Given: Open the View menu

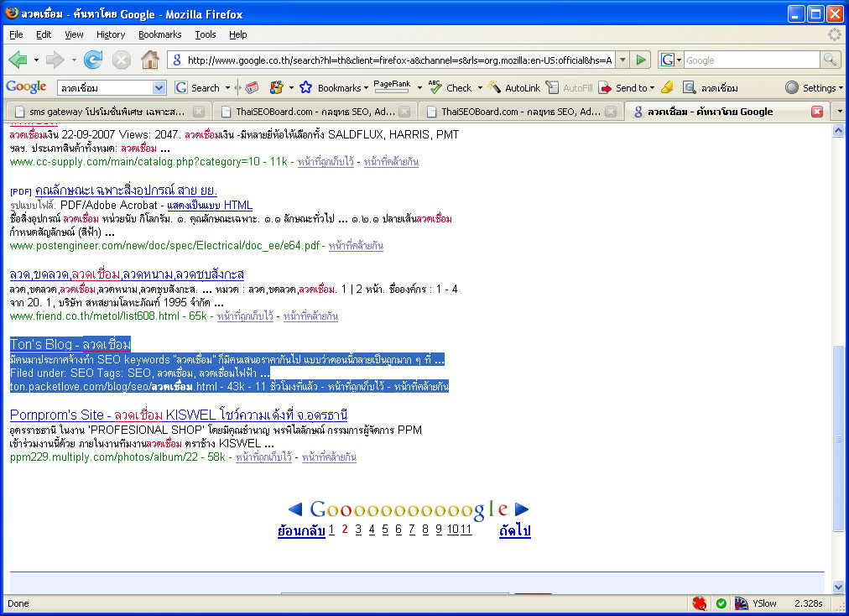Looking at the screenshot, I should pyautogui.click(x=74, y=34).
